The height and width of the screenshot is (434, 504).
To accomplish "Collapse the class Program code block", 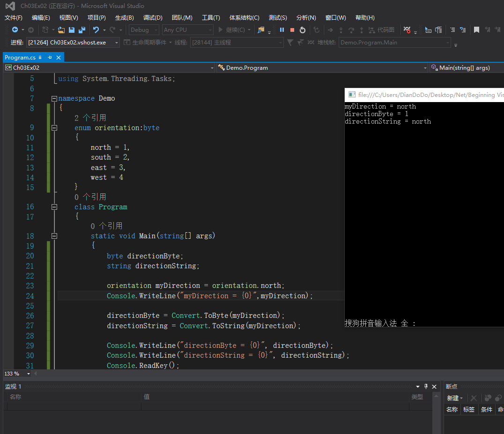I will 54,207.
